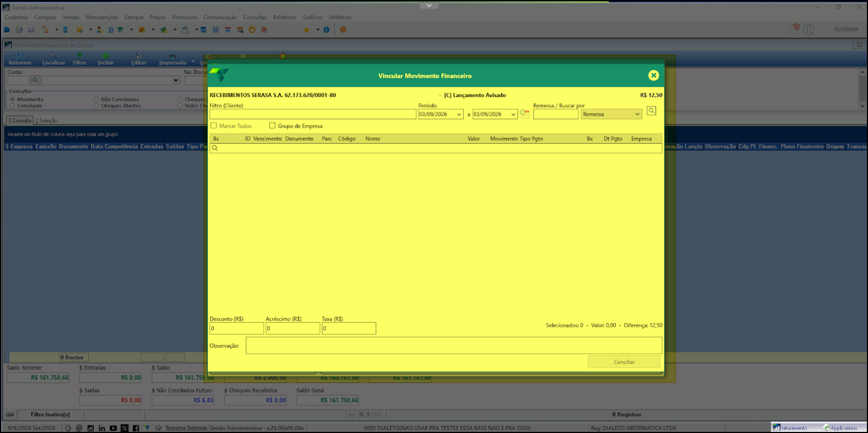Switch to the 2 Seleção tab
The image size is (868, 433).
pyautogui.click(x=46, y=120)
